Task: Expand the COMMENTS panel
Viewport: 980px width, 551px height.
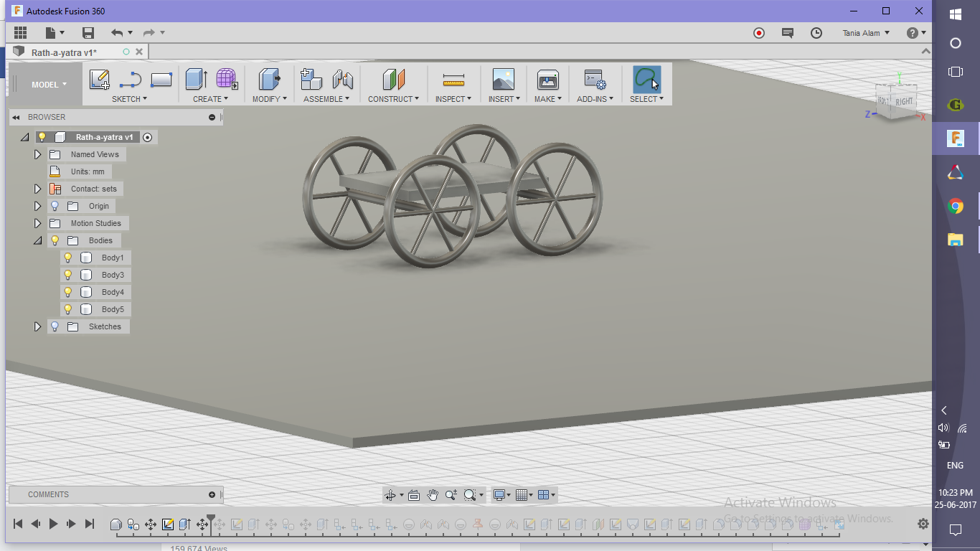Action: (212, 494)
